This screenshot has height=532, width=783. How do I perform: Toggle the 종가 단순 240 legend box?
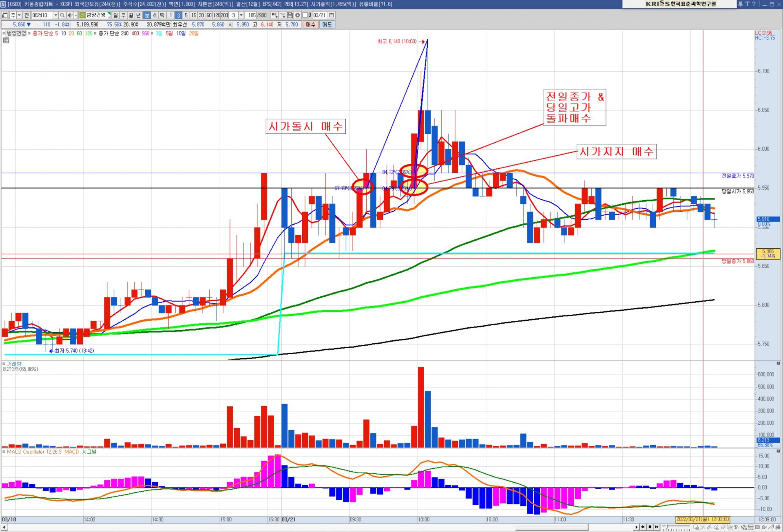pos(95,33)
